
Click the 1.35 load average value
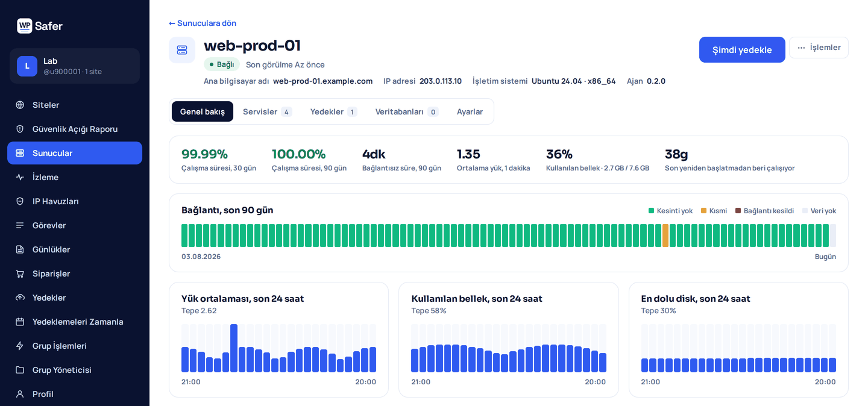(468, 154)
